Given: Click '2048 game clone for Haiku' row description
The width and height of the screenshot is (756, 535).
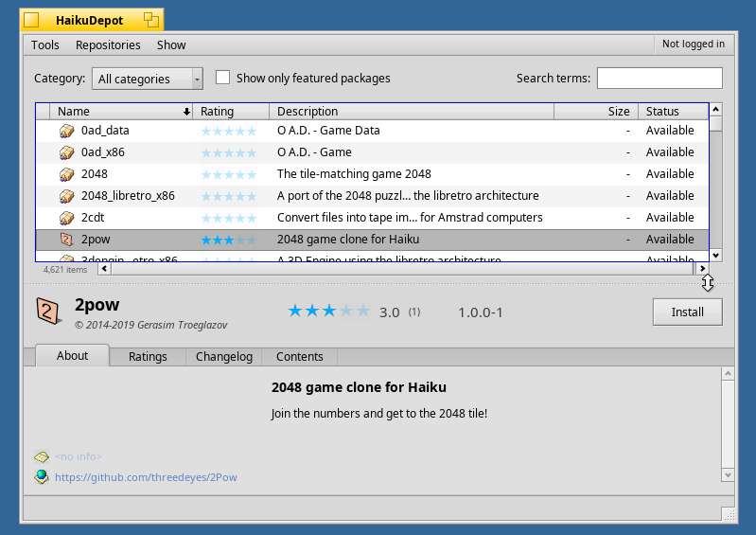Looking at the screenshot, I should click(x=348, y=240).
